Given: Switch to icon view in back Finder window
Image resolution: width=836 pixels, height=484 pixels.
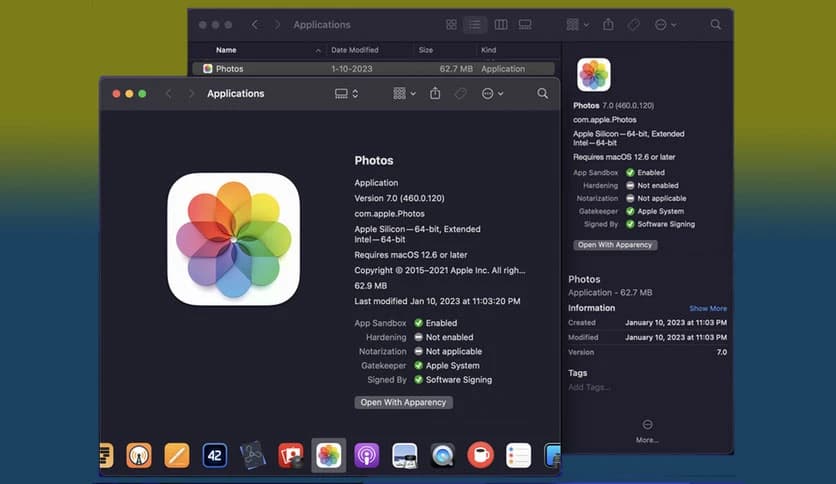Looking at the screenshot, I should click(x=451, y=24).
